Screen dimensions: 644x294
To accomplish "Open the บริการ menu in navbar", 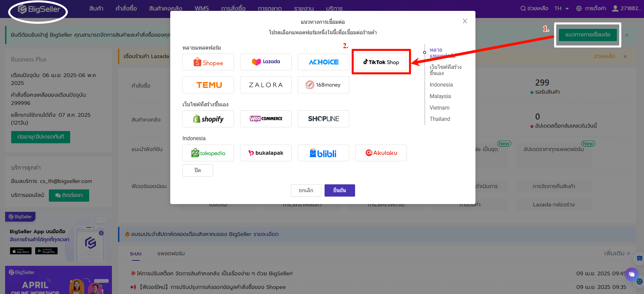I will pos(334,8).
